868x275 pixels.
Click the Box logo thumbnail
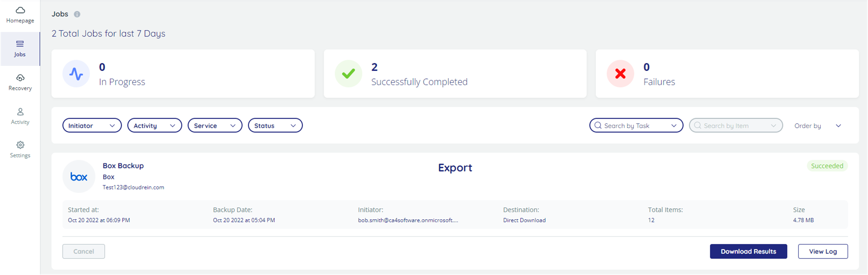tap(79, 177)
